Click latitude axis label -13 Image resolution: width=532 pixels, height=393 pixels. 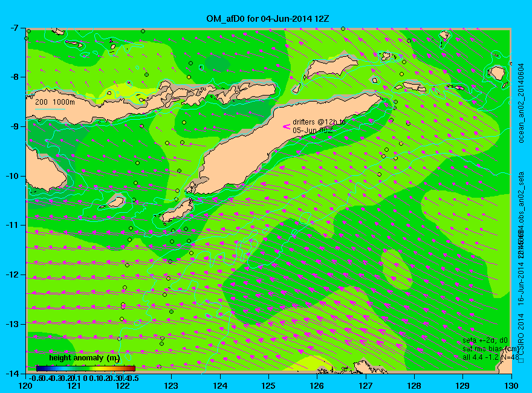tap(13, 325)
